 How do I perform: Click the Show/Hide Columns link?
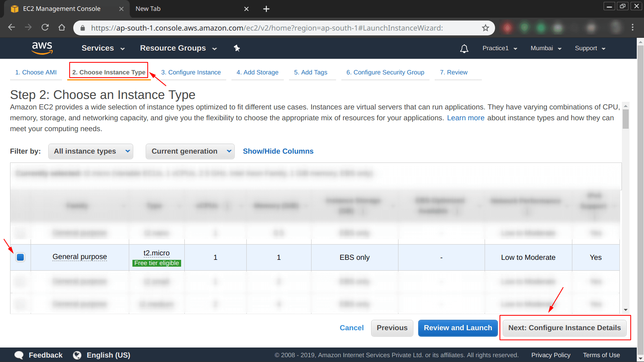[x=278, y=151]
